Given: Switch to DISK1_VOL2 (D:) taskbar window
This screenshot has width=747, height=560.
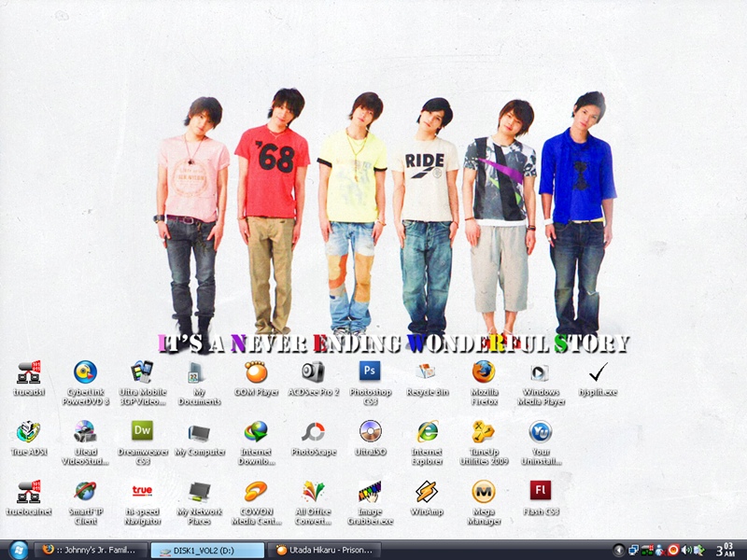Looking at the screenshot, I should [x=207, y=551].
